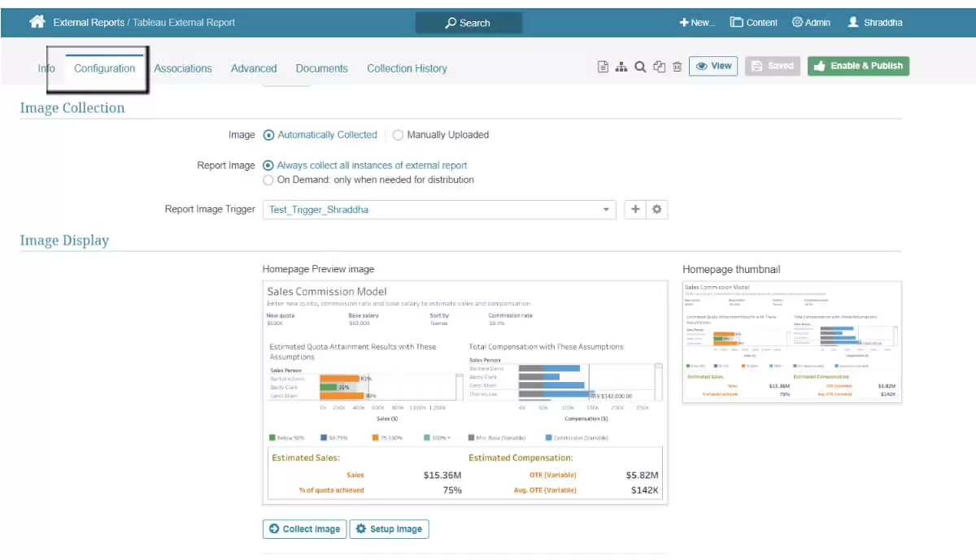This screenshot has height=560, width=976.
Task: Click the Image Collection section heading
Action: point(72,108)
